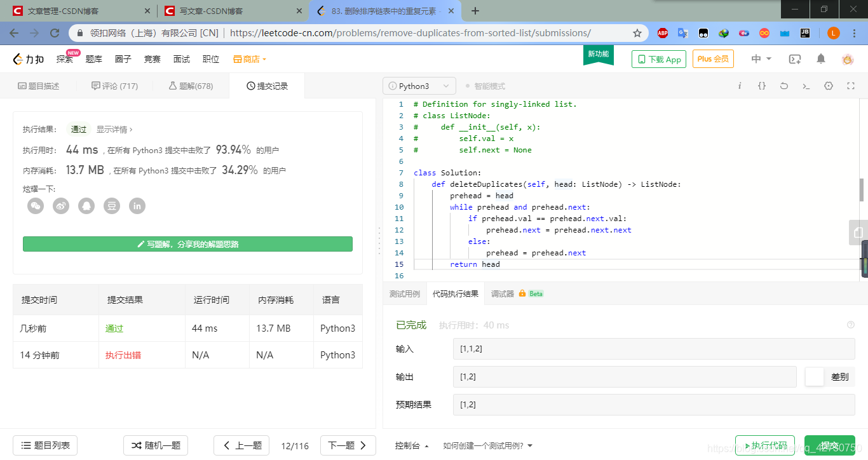Click the curly braces format icon
The height and width of the screenshot is (460, 868).
762,86
